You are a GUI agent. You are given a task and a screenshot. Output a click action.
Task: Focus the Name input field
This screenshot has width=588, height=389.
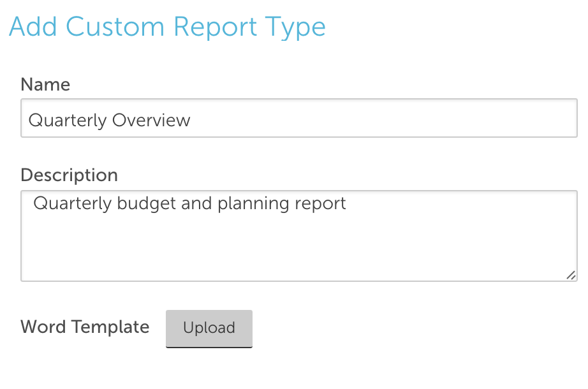coord(298,119)
